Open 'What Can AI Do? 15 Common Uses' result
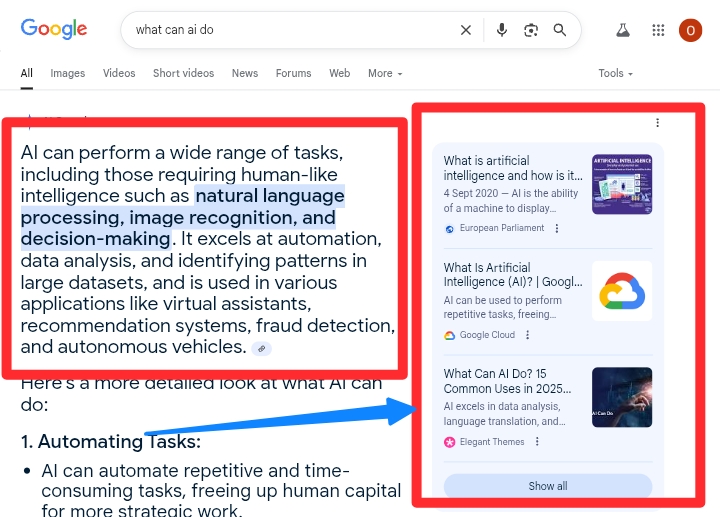720x517 pixels. [507, 381]
